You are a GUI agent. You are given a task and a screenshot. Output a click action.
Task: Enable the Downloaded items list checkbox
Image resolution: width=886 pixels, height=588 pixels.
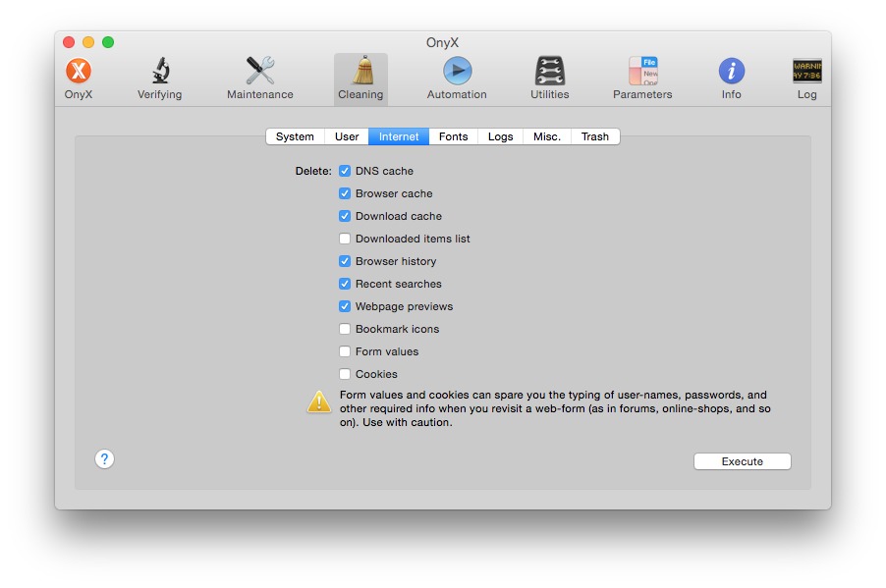345,239
